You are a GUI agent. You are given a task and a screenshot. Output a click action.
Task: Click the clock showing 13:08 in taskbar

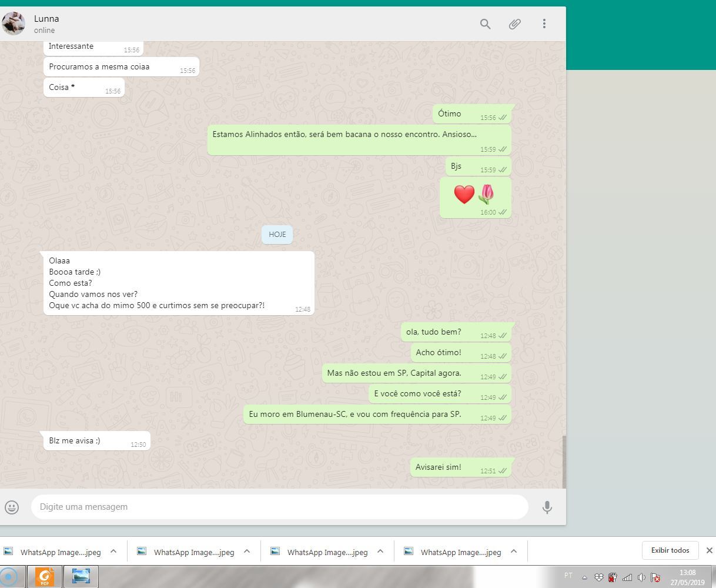(687, 577)
